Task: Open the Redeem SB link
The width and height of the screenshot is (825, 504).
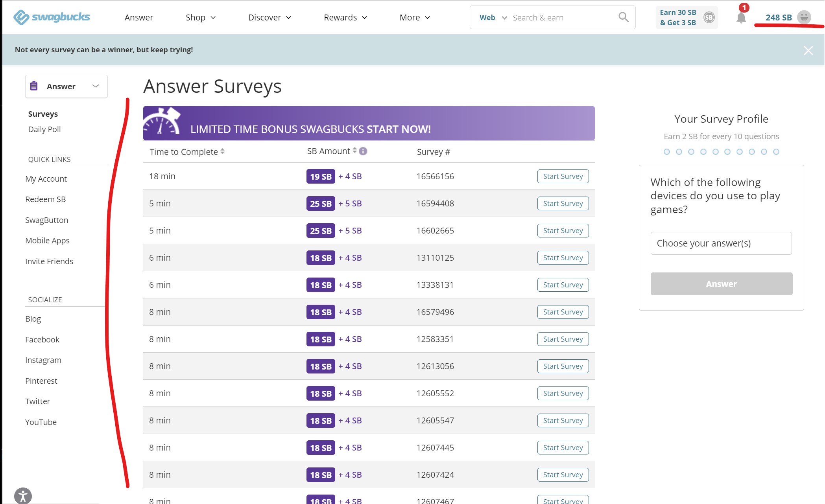Action: click(x=45, y=199)
